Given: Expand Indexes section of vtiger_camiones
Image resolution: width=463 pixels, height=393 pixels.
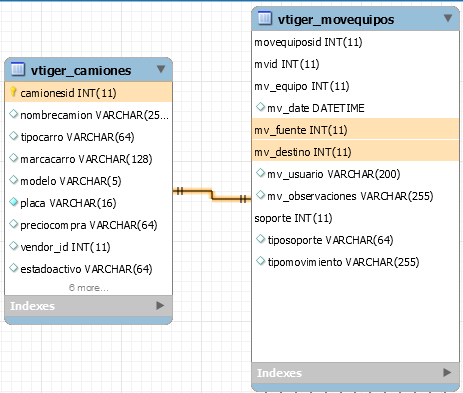Looking at the screenshot, I should 160,305.
